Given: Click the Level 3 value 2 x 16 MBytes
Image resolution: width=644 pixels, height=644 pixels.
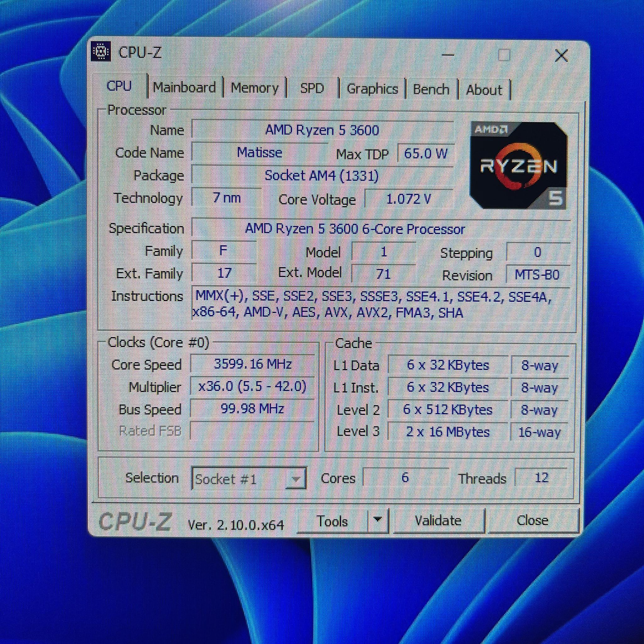Looking at the screenshot, I should point(448,432).
